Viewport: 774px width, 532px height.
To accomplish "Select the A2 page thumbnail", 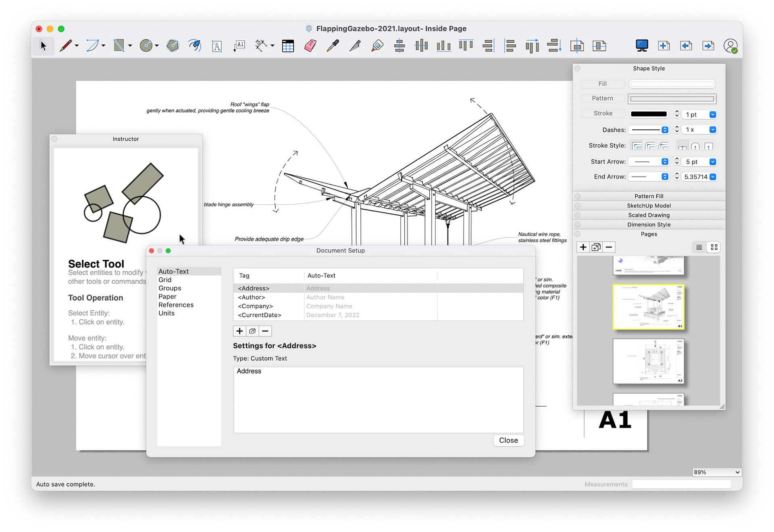I will [x=648, y=361].
